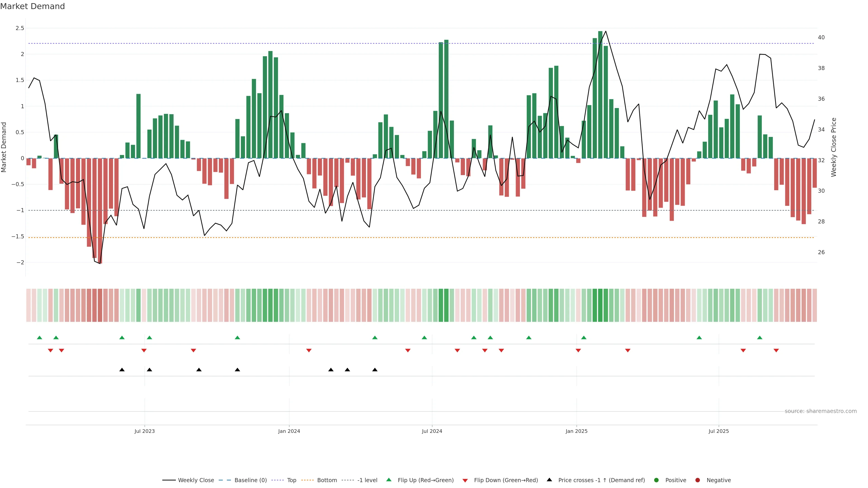Click the first black price-cross marker
Viewport: 868px width, 488px height.
point(122,370)
